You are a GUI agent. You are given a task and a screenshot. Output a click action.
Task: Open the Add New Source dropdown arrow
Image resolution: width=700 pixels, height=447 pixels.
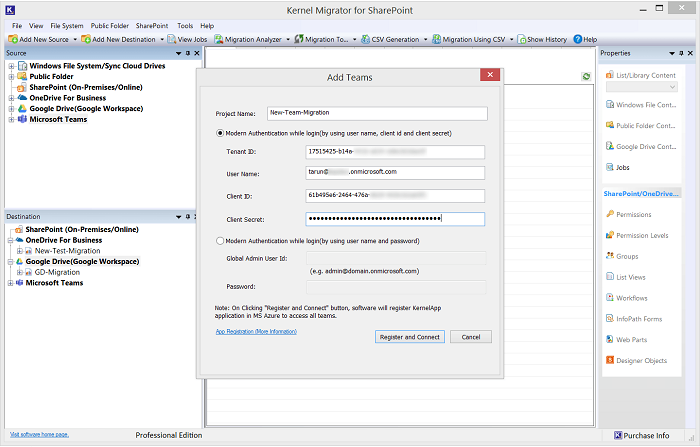[x=75, y=39]
